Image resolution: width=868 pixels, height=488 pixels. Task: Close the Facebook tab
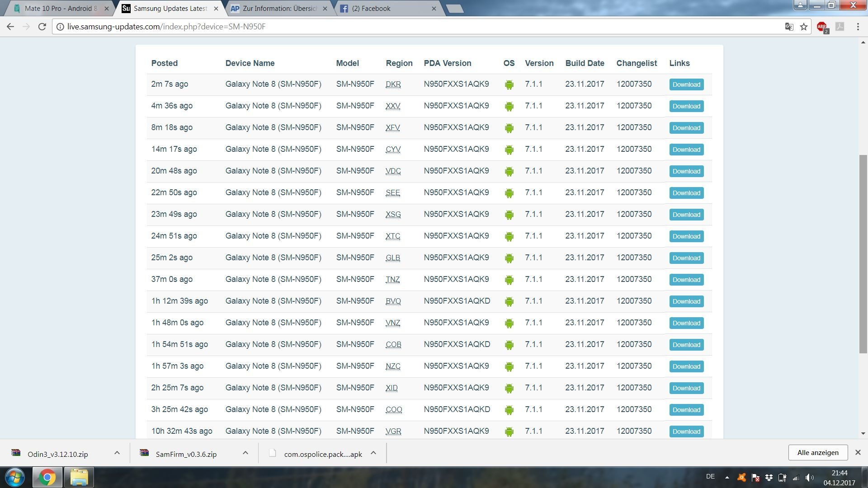[434, 9]
